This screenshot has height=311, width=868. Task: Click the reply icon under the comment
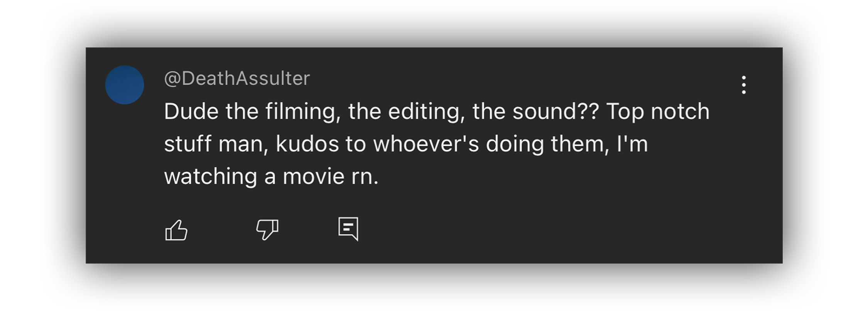[x=348, y=229]
